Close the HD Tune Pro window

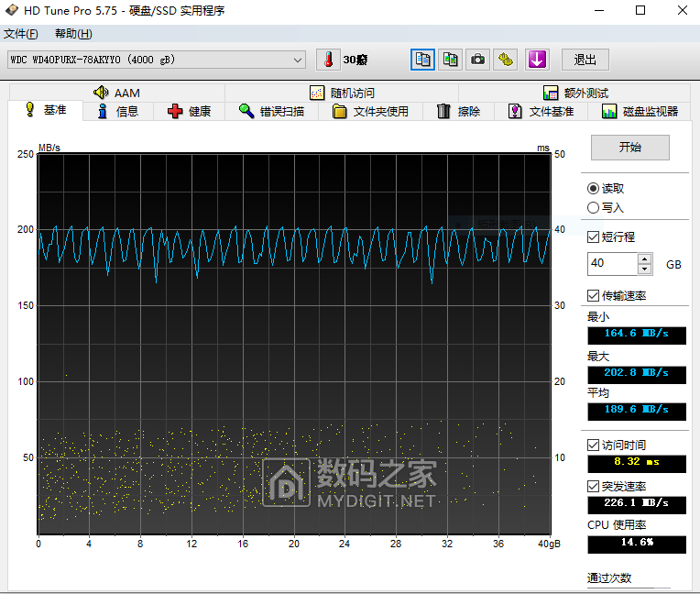tap(683, 10)
